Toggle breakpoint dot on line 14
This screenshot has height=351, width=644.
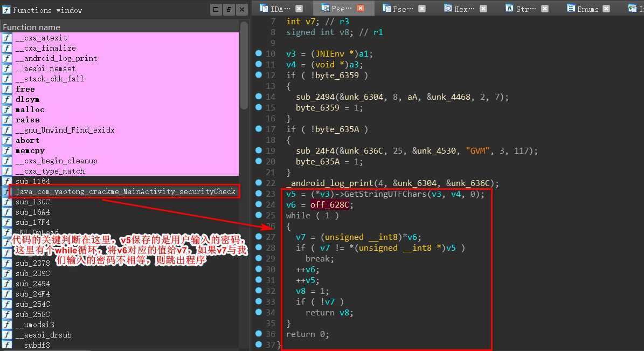click(258, 96)
